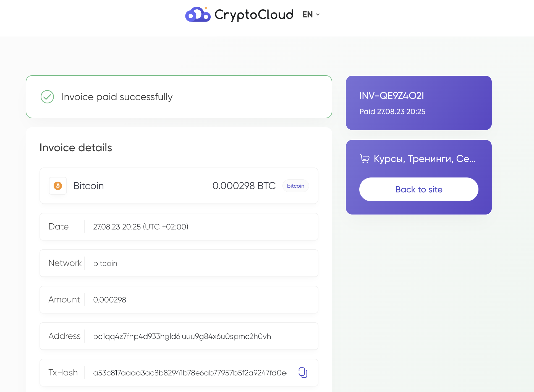Image resolution: width=534 pixels, height=392 pixels.
Task: Click the Курсы, Тренинги project title
Action: point(425,159)
